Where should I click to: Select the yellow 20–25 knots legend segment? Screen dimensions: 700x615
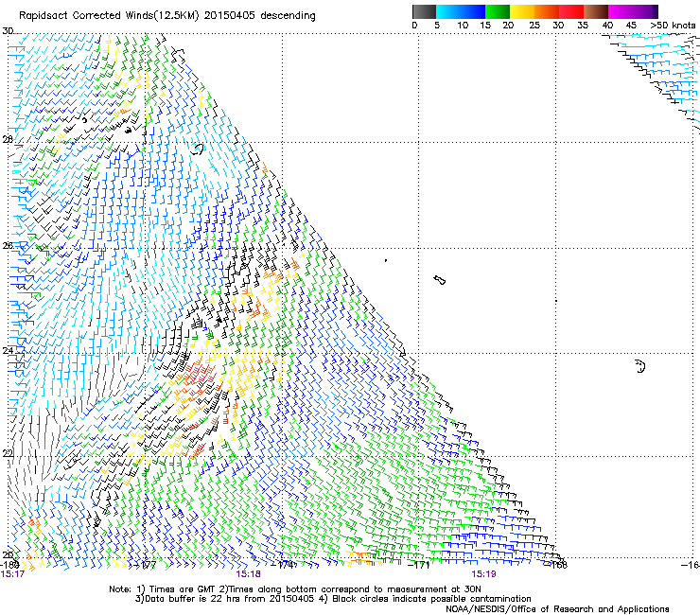click(522, 11)
